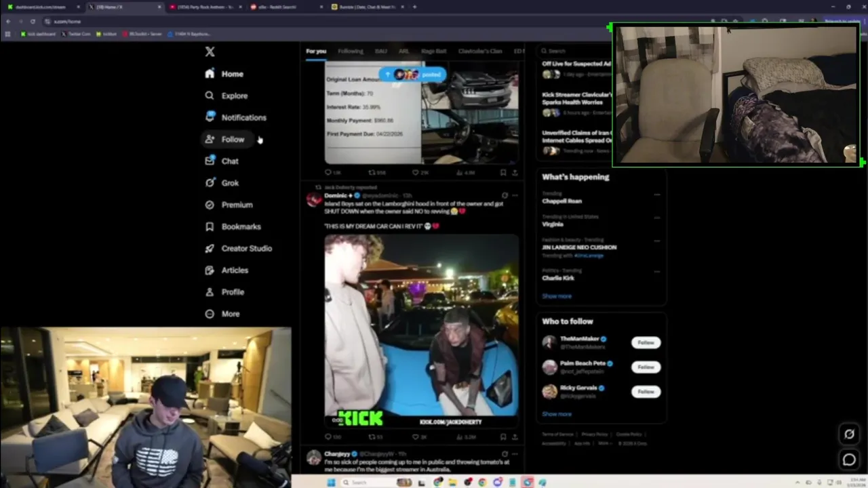Open options for JIN LANEIGE trend
The width and height of the screenshot is (868, 488).
(656, 241)
